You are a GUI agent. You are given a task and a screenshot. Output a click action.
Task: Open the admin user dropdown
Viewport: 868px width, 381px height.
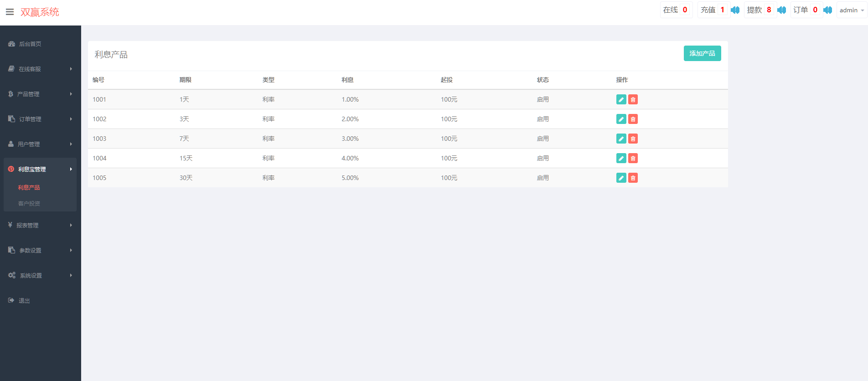(851, 10)
